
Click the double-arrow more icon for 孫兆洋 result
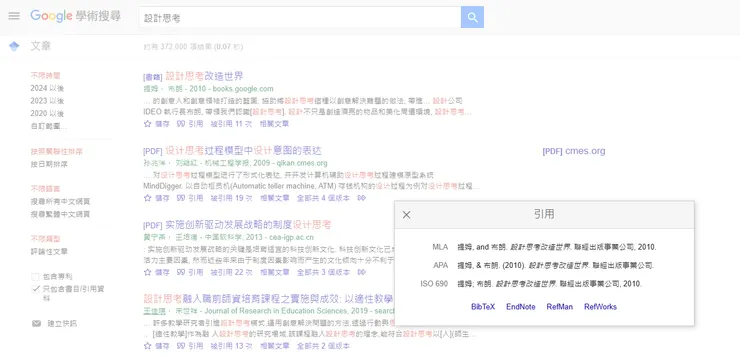pos(362,198)
